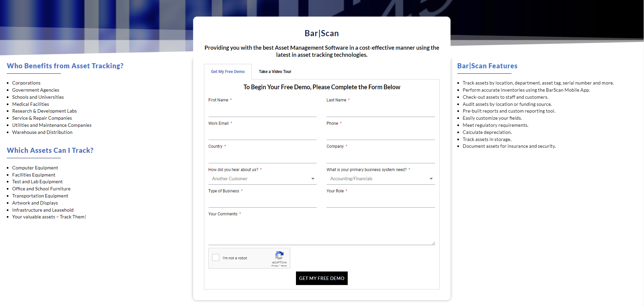
Task: Click the Office and School Furniture item
Action: pos(41,189)
